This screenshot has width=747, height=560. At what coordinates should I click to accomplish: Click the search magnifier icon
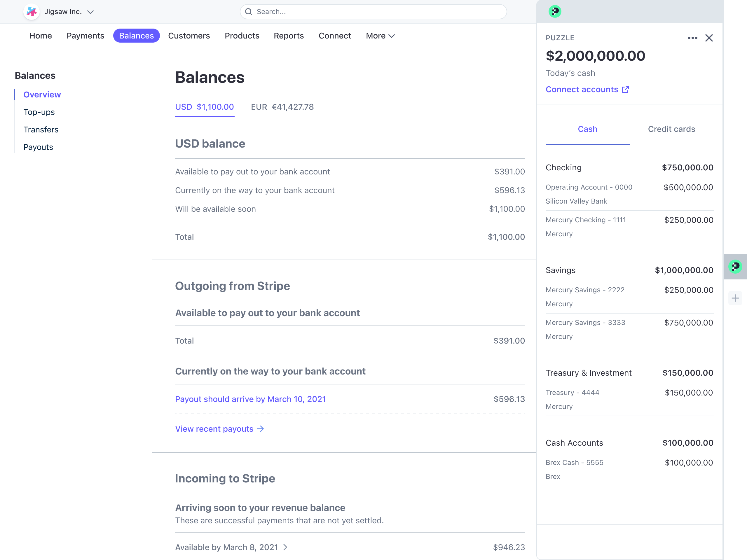point(249,11)
